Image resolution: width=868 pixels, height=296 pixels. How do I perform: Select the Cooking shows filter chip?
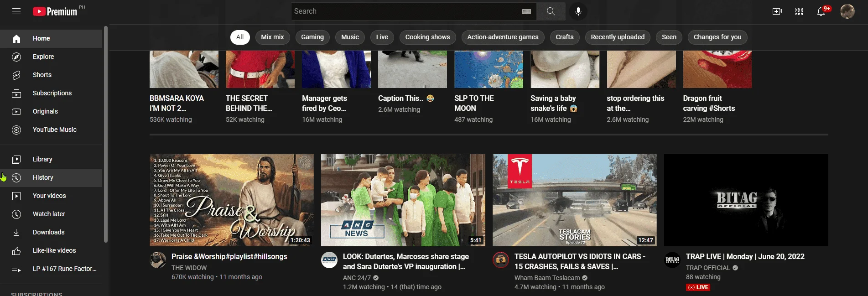(x=427, y=37)
